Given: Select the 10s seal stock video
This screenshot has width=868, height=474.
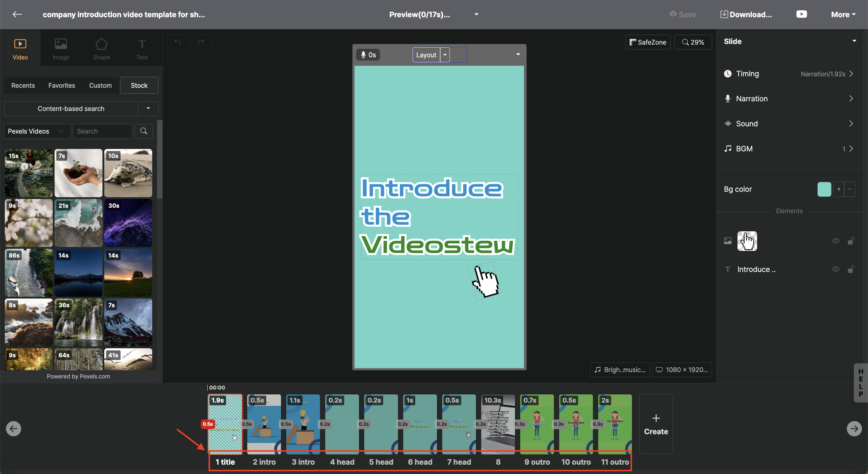Looking at the screenshot, I should 128,173.
